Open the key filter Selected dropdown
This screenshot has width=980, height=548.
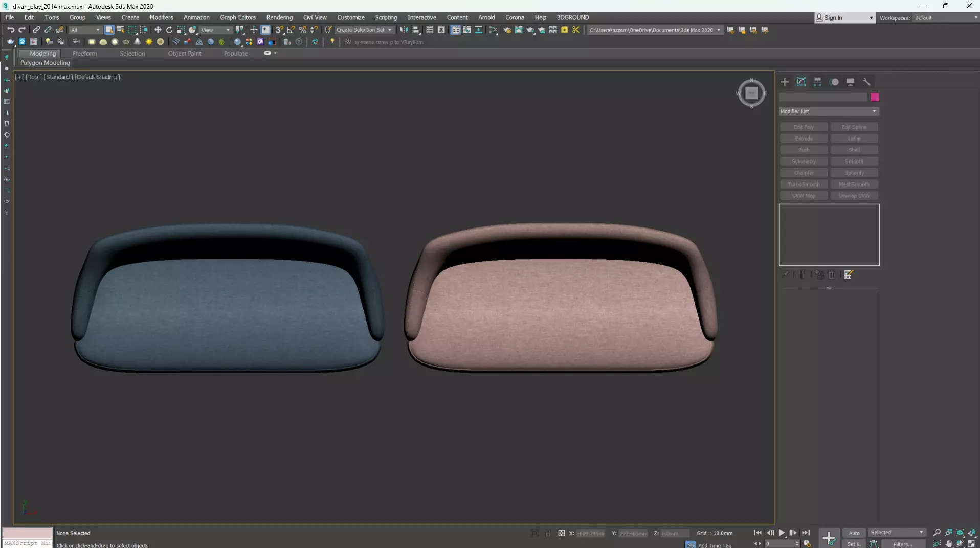[x=897, y=532]
